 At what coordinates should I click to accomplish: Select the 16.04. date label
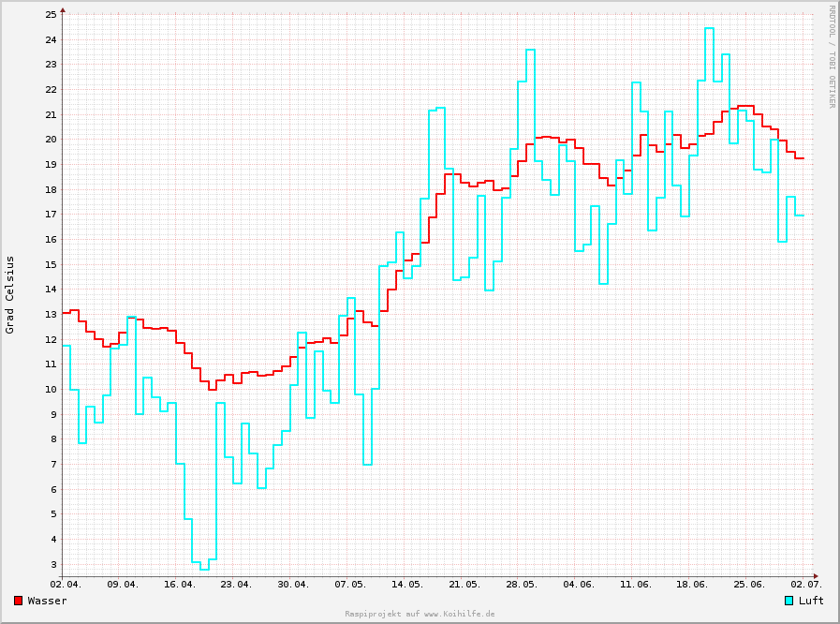[x=180, y=585]
